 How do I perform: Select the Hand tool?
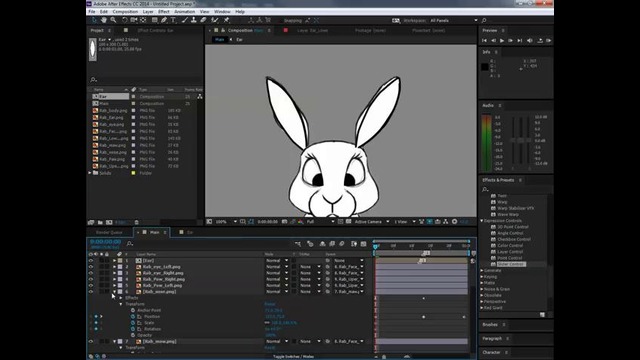click(104, 20)
